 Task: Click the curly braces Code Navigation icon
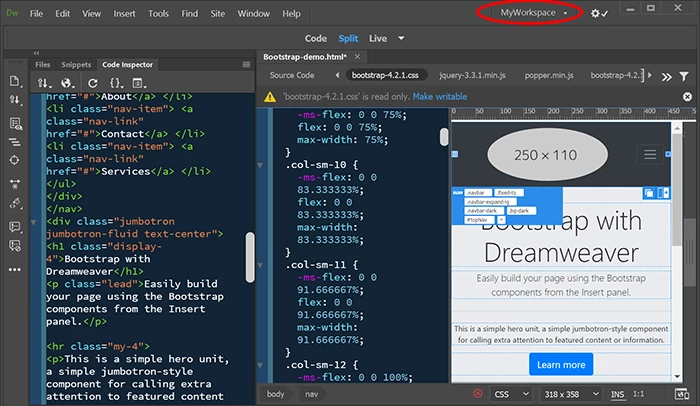point(116,83)
